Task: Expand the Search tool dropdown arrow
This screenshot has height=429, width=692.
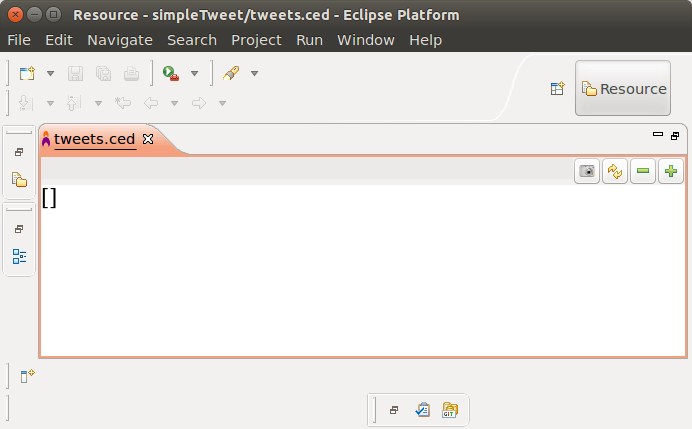Action: click(254, 73)
